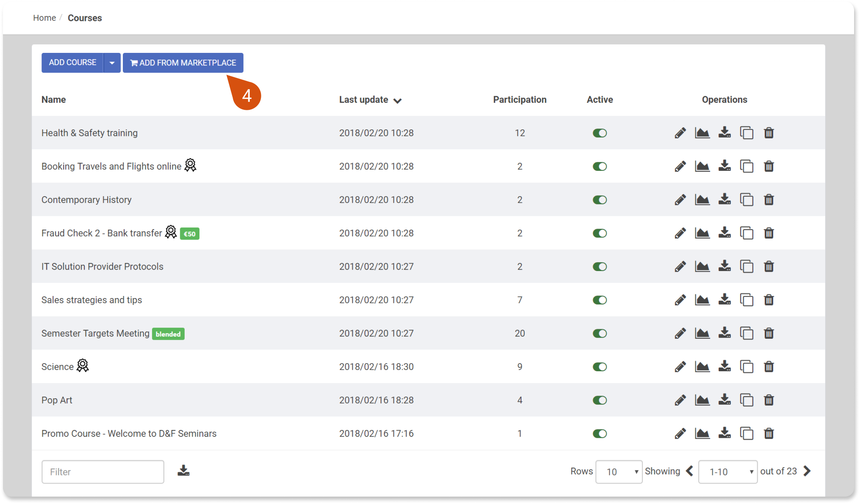The width and height of the screenshot is (860, 504).
Task: Sort courses by Name column
Action: [x=54, y=100]
